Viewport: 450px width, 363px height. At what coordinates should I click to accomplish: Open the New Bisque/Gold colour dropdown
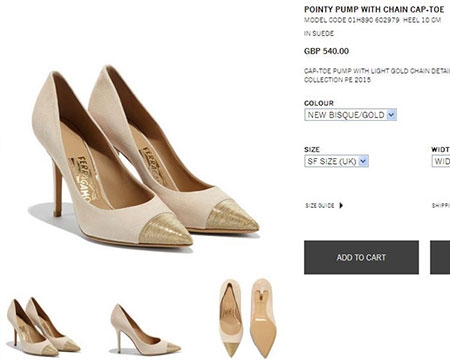click(350, 115)
